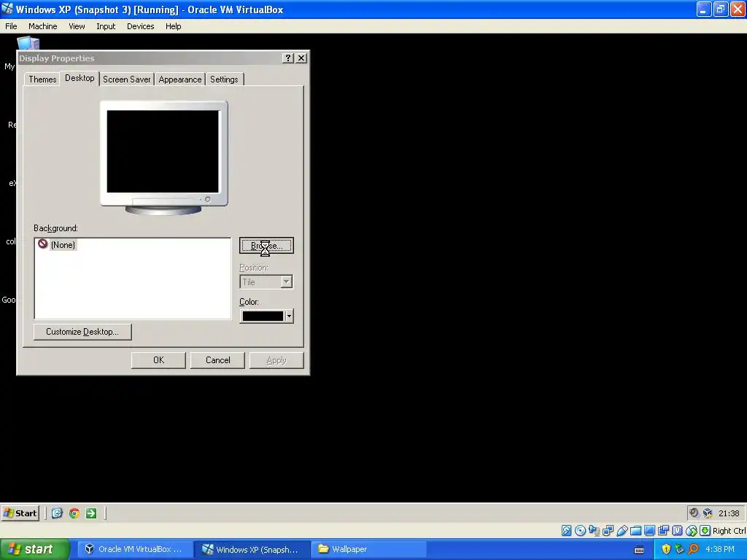Image resolution: width=747 pixels, height=560 pixels.
Task: Click the audio status icon in VirtualBox bar
Action: (594, 531)
